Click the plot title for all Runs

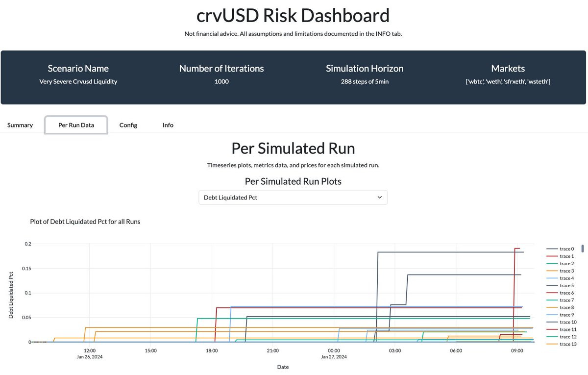pos(85,222)
